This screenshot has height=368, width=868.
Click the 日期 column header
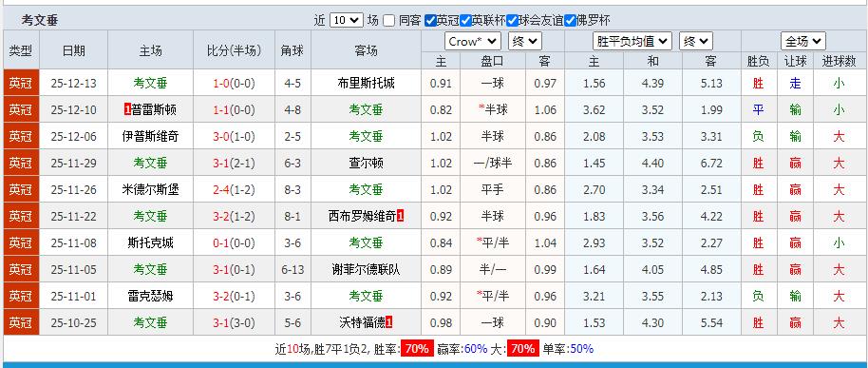(x=74, y=51)
